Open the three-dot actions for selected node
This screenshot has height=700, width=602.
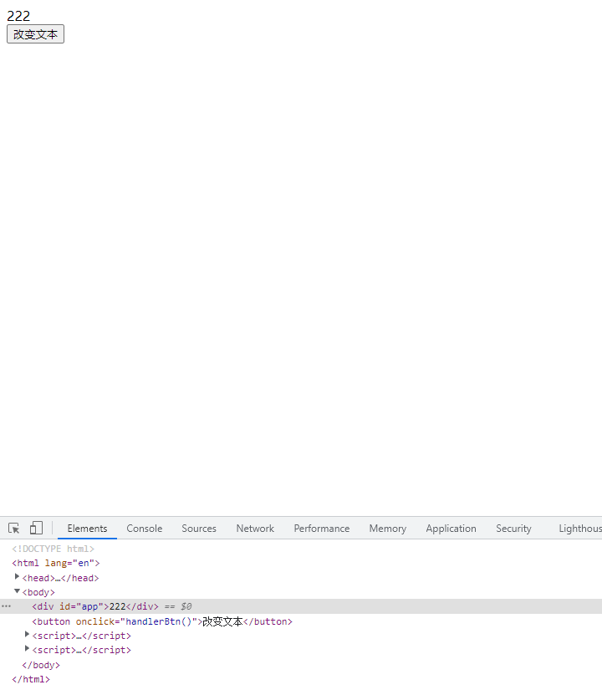[x=6, y=606]
